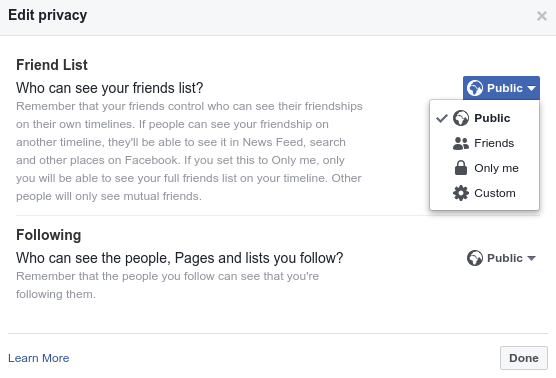Click the padlock icon for Only me
The width and height of the screenshot is (556, 378).
click(x=461, y=168)
